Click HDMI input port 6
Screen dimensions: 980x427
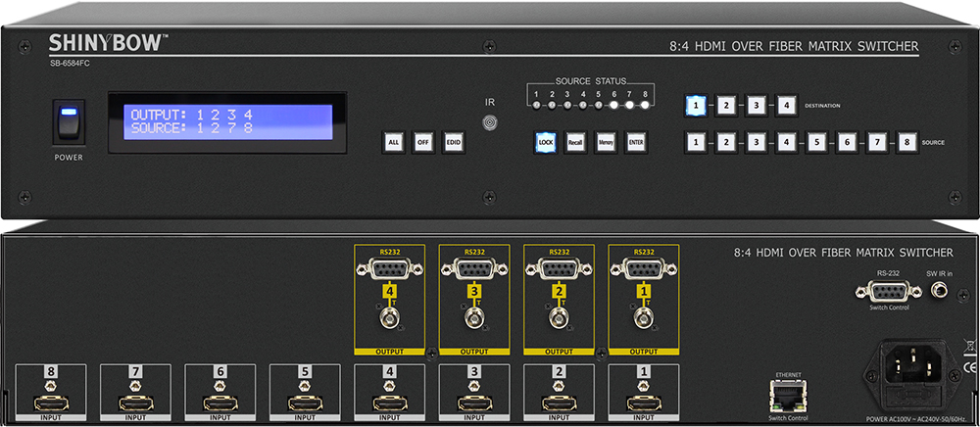[x=220, y=403]
